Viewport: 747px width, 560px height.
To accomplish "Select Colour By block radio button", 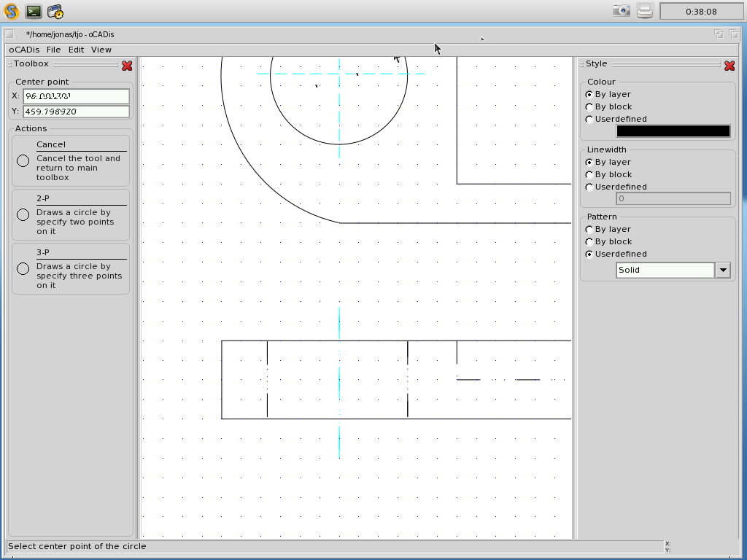I will (589, 106).
